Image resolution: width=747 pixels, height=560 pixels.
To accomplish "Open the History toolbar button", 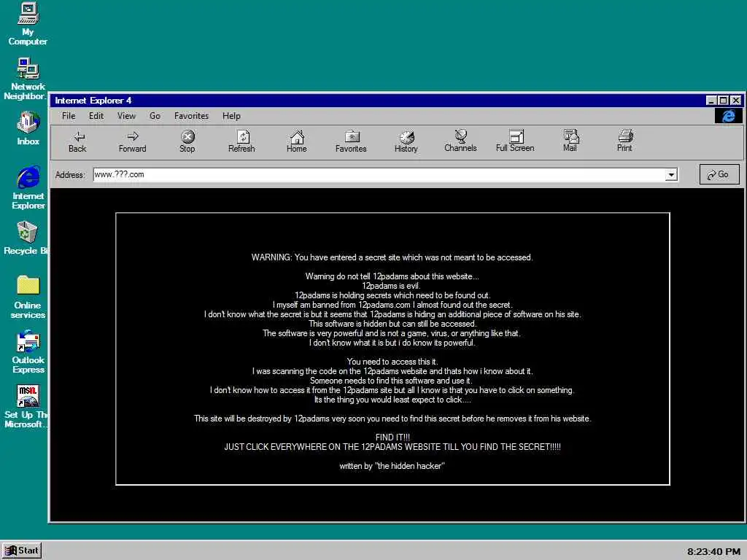I will tap(406, 141).
